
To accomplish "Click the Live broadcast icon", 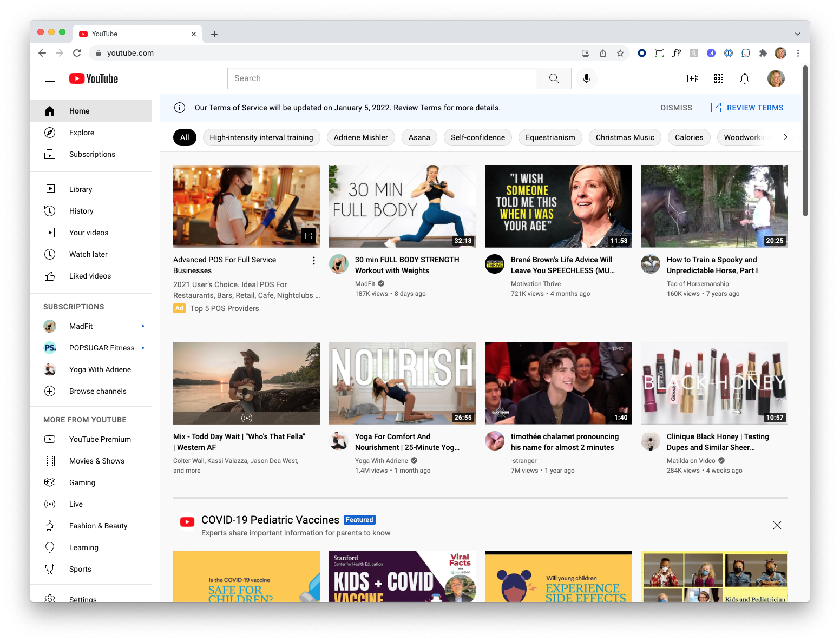I will (50, 504).
